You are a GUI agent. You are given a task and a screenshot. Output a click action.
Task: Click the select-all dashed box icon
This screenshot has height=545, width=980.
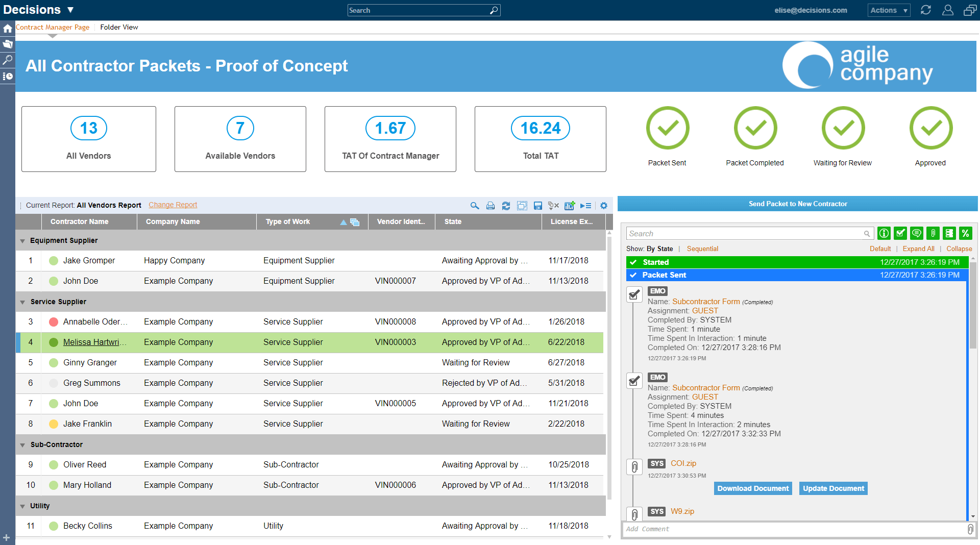pos(522,206)
